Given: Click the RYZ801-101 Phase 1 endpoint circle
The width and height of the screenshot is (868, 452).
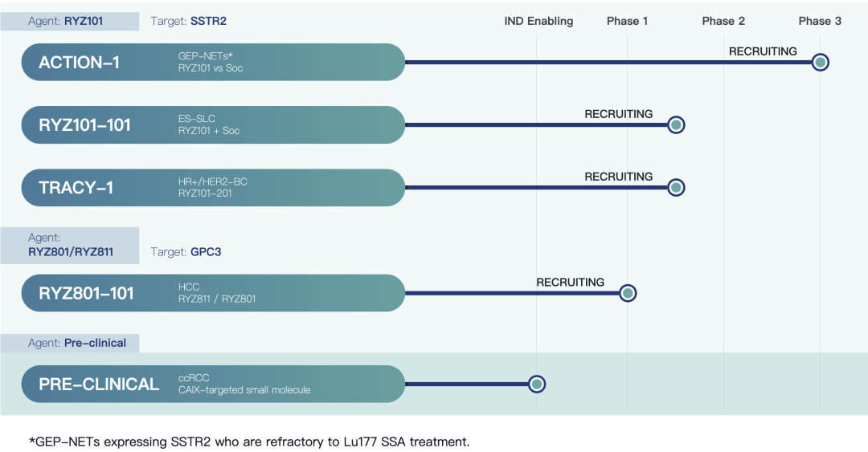Looking at the screenshot, I should click(x=628, y=293).
